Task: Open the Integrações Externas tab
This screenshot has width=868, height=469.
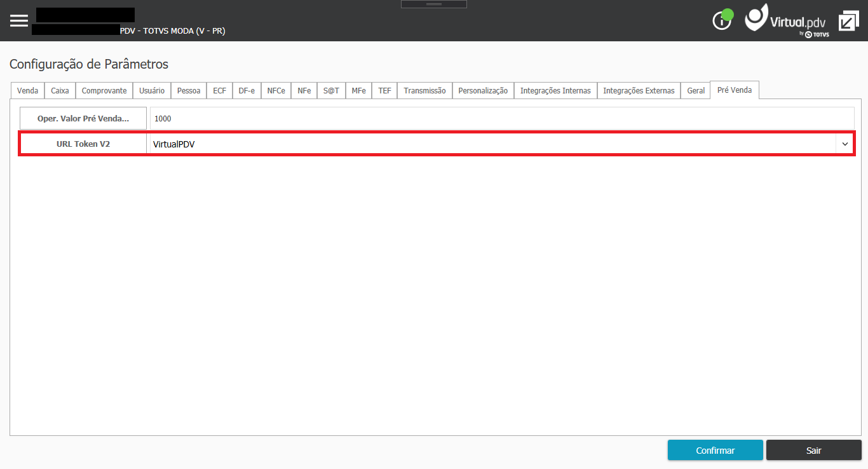Action: (639, 91)
